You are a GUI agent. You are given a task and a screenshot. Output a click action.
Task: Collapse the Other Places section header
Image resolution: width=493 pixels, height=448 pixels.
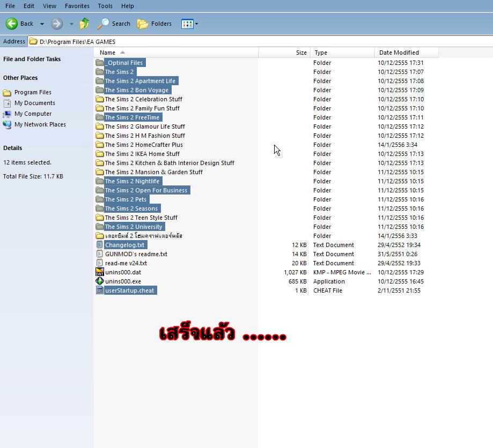[x=20, y=78]
